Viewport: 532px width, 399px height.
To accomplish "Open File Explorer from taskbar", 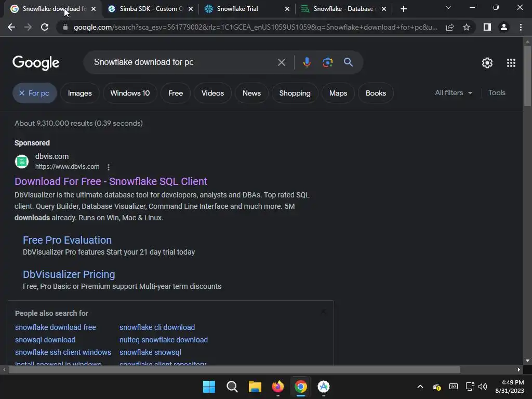I will tap(255, 387).
